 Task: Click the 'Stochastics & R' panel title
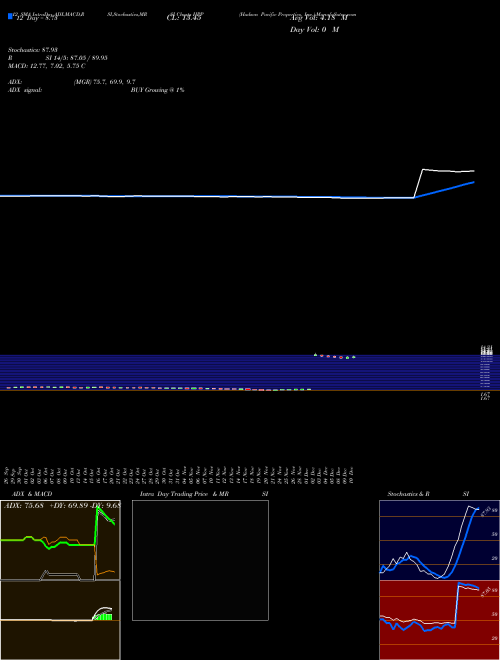coord(408,494)
